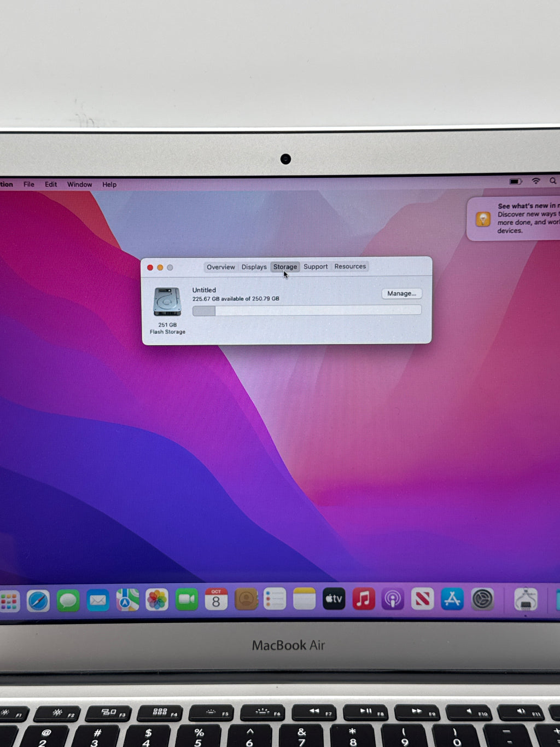The image size is (560, 747).
Task: Open Podcasts from the Dock
Action: coord(393,599)
